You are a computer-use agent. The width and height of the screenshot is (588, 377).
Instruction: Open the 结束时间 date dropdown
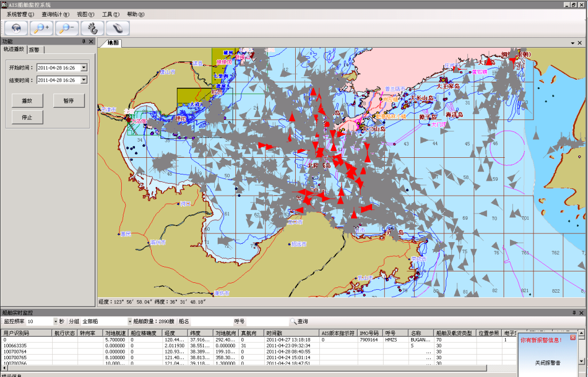coord(84,80)
